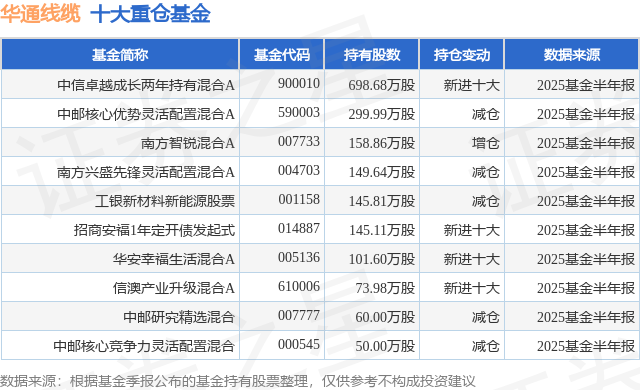Select the 持有股数 column header
640x390 pixels.
coord(371,54)
